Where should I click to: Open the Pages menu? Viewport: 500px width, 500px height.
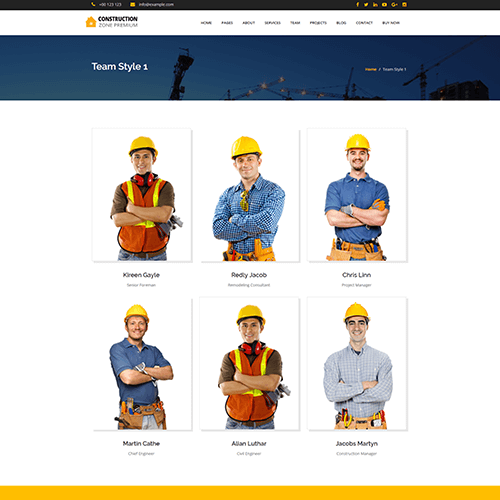coord(227,23)
